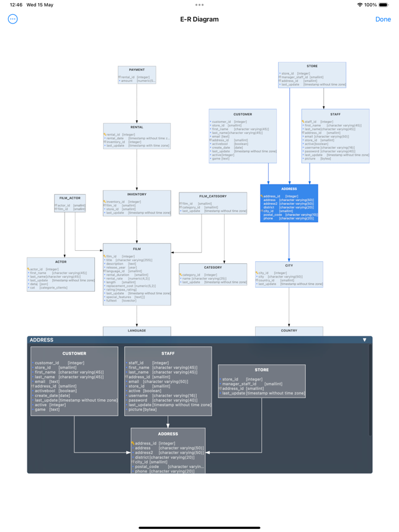
Task: Choose the STAFF table entity
Action: pyautogui.click(x=335, y=136)
